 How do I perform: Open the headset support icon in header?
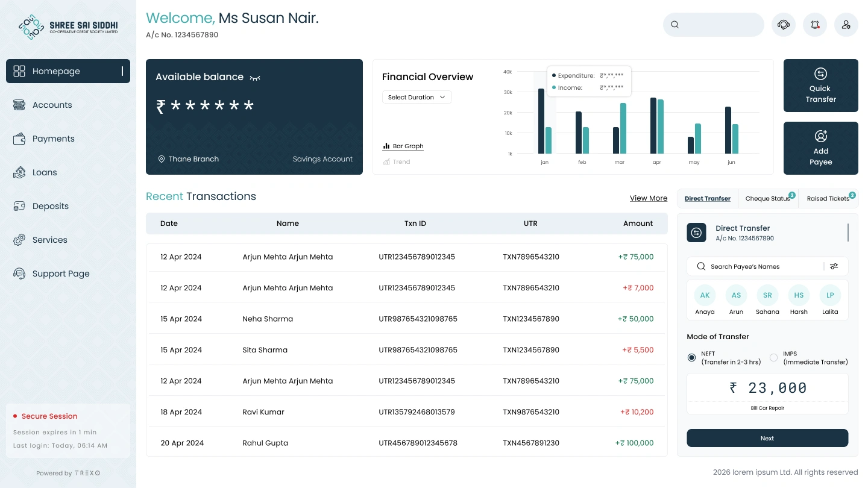(x=784, y=25)
